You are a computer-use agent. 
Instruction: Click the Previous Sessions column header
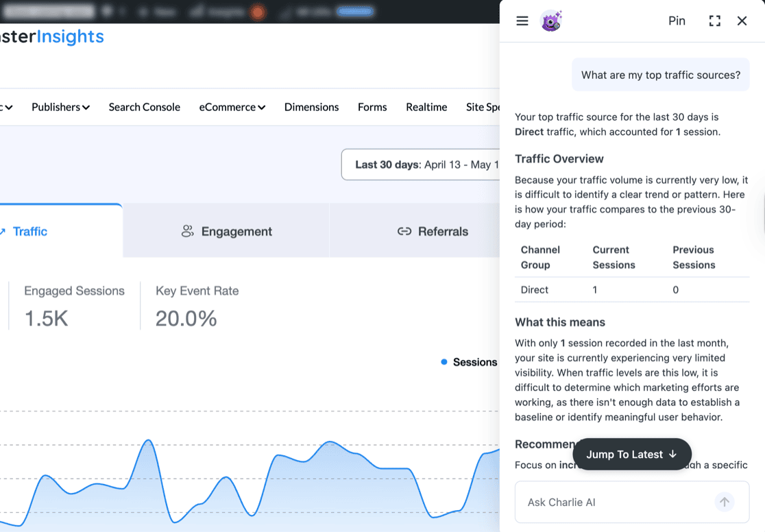coord(694,257)
